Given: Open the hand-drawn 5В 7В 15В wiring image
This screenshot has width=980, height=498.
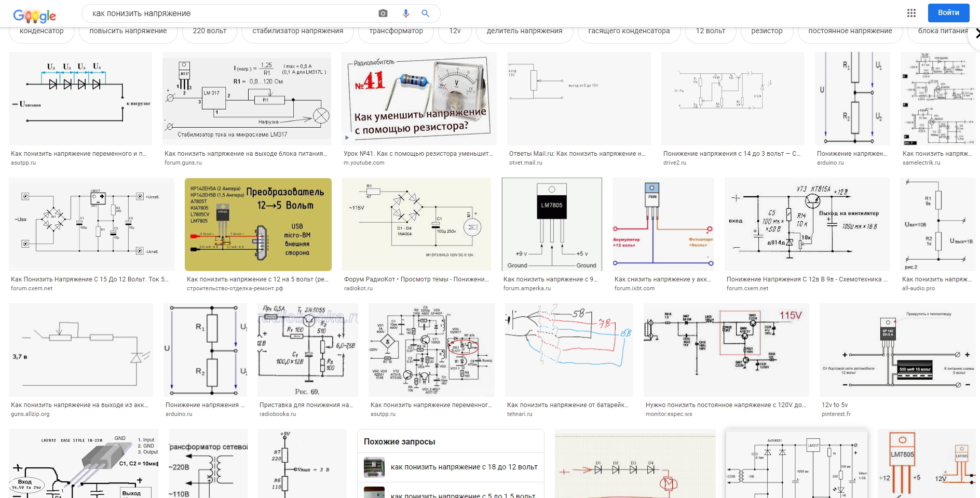Looking at the screenshot, I should [569, 350].
